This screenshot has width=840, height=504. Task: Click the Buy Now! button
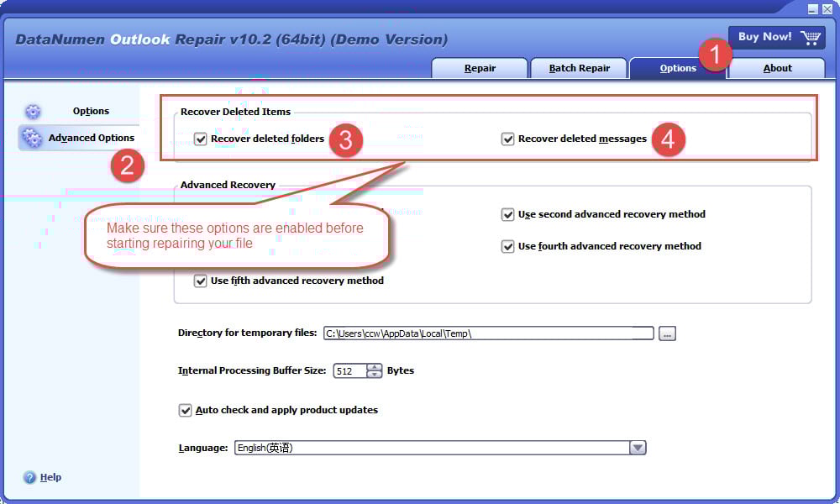[x=776, y=37]
